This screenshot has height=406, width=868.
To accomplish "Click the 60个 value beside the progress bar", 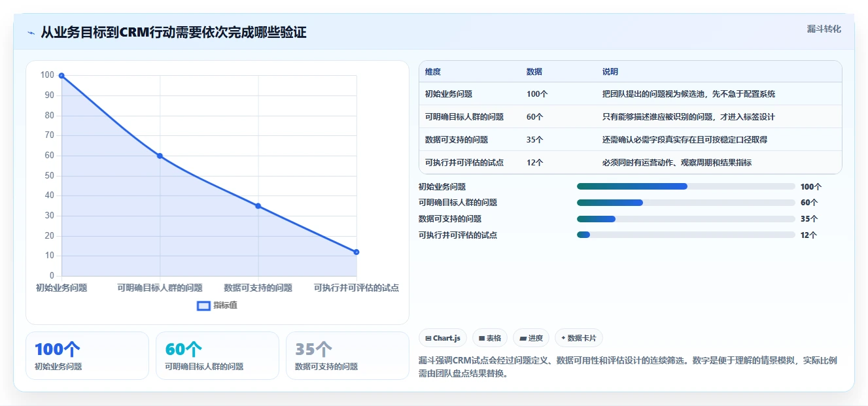I will 809,203.
